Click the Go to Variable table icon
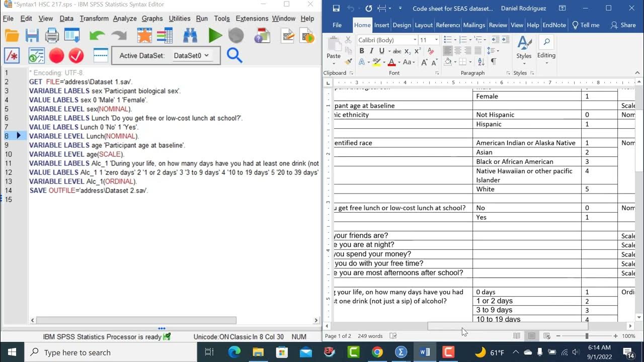Screen dimensions: 644x362 tap(165, 36)
